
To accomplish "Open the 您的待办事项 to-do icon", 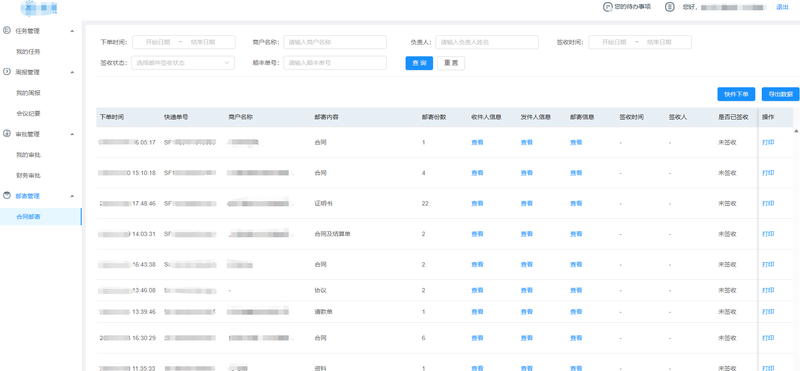I will [x=607, y=7].
